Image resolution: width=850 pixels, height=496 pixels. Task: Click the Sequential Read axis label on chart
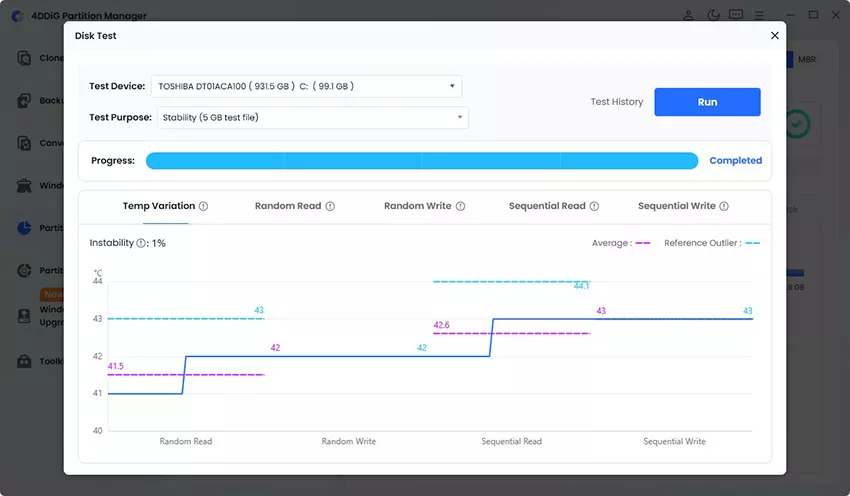point(511,441)
